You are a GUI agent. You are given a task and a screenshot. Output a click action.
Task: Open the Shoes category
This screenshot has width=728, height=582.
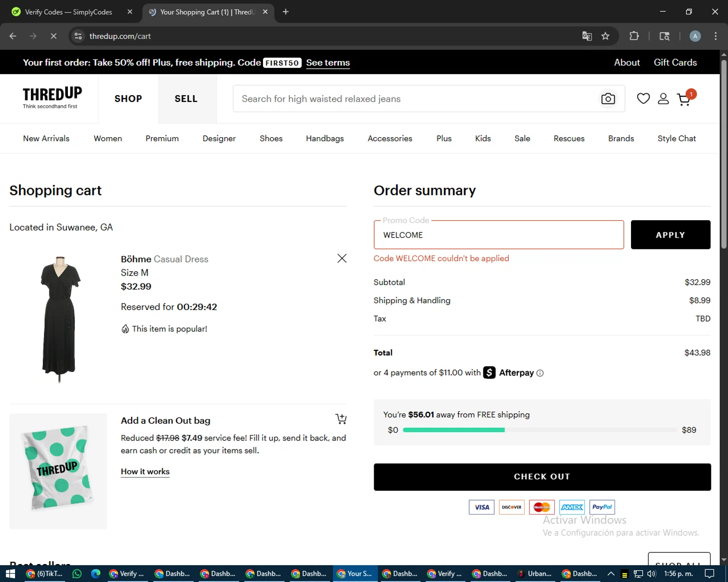(271, 138)
